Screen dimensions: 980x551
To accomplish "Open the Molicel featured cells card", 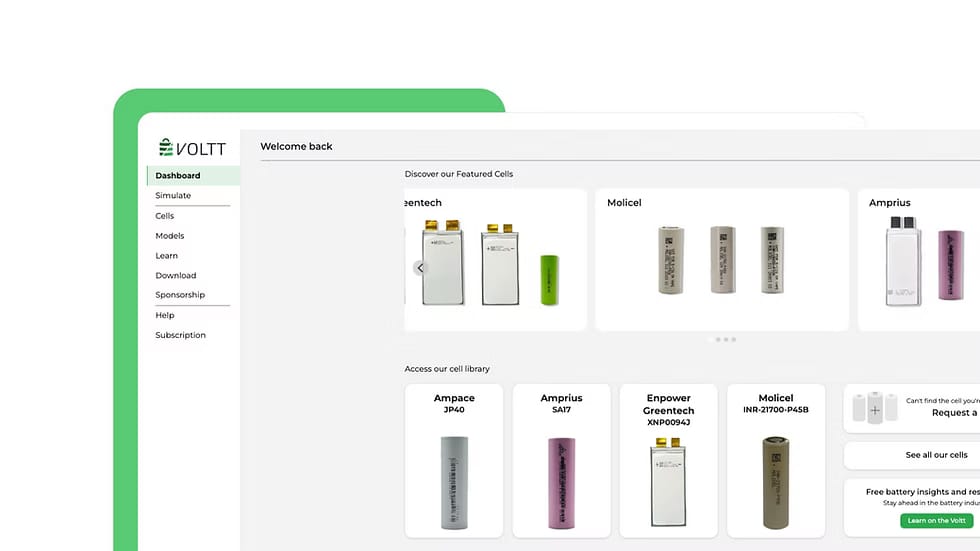I will coord(721,259).
